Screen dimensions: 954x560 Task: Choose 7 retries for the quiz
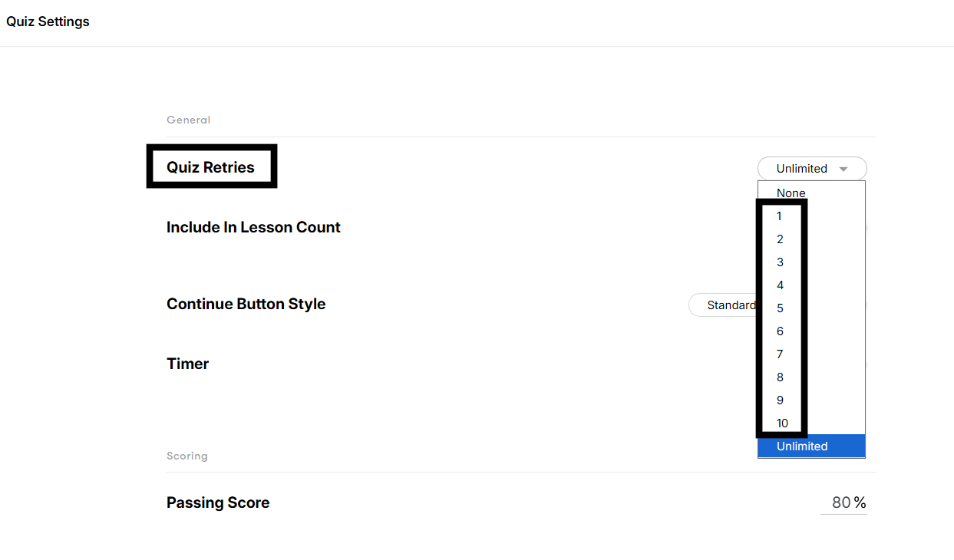[780, 354]
